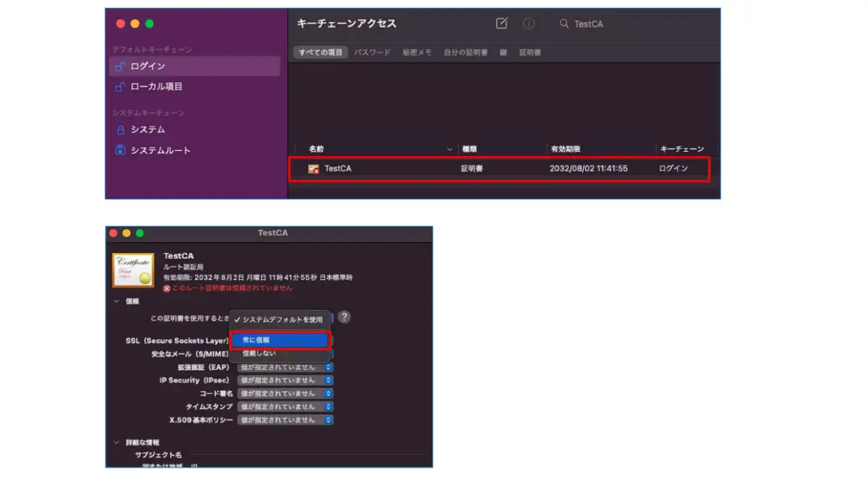The height and width of the screenshot is (480, 868).
Task: Switch to the 秘密メモ tab
Action: click(417, 53)
